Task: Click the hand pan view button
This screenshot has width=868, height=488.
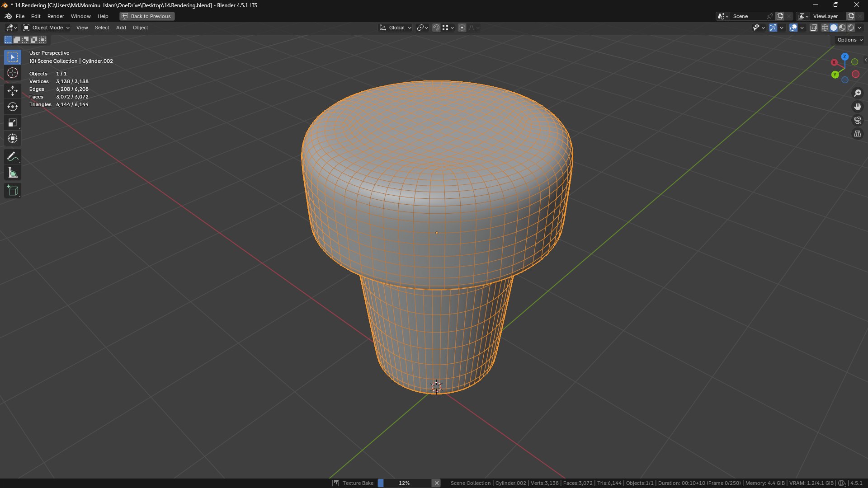Action: point(858,107)
